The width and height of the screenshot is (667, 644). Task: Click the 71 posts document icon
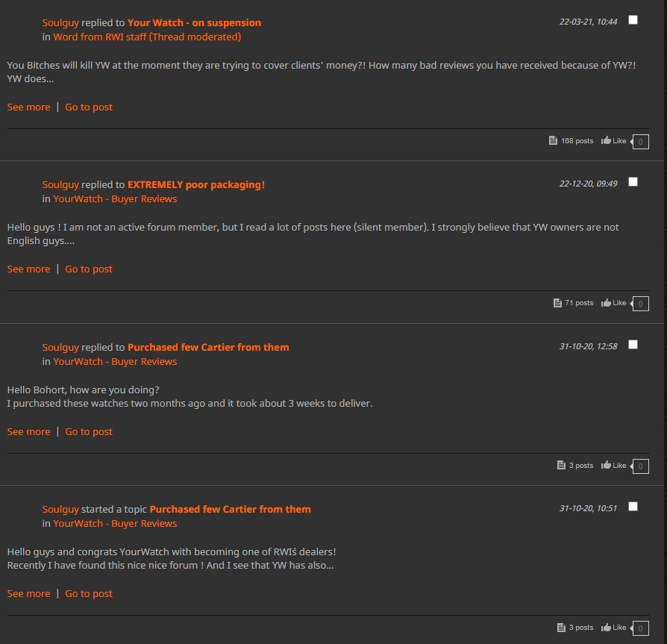[557, 303]
